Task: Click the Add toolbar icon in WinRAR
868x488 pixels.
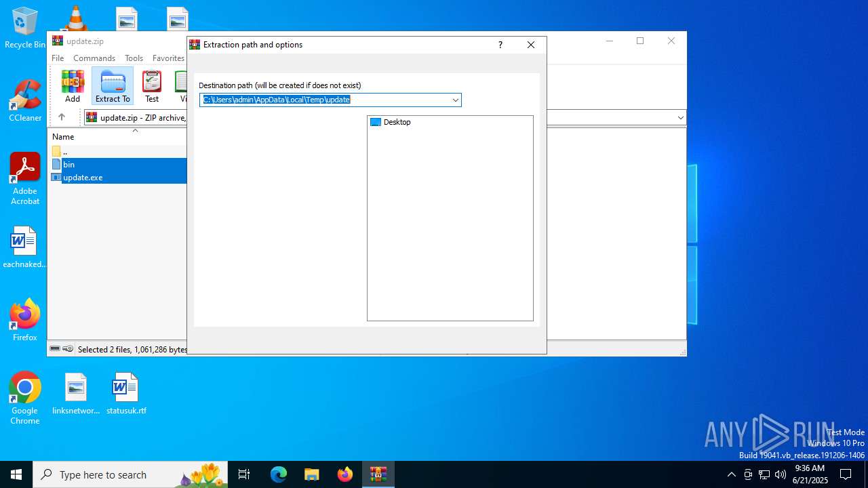Action: click(x=73, y=86)
